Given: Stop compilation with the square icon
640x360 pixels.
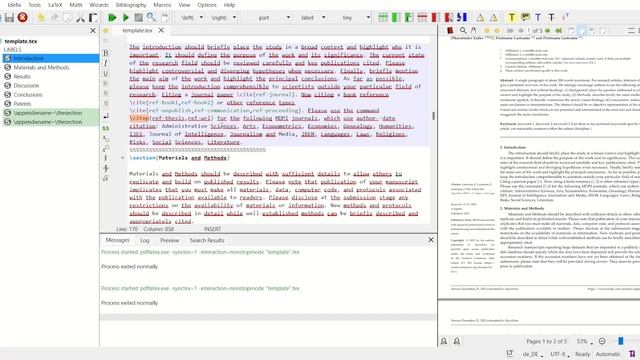Looking at the screenshot, I should 139,18.
